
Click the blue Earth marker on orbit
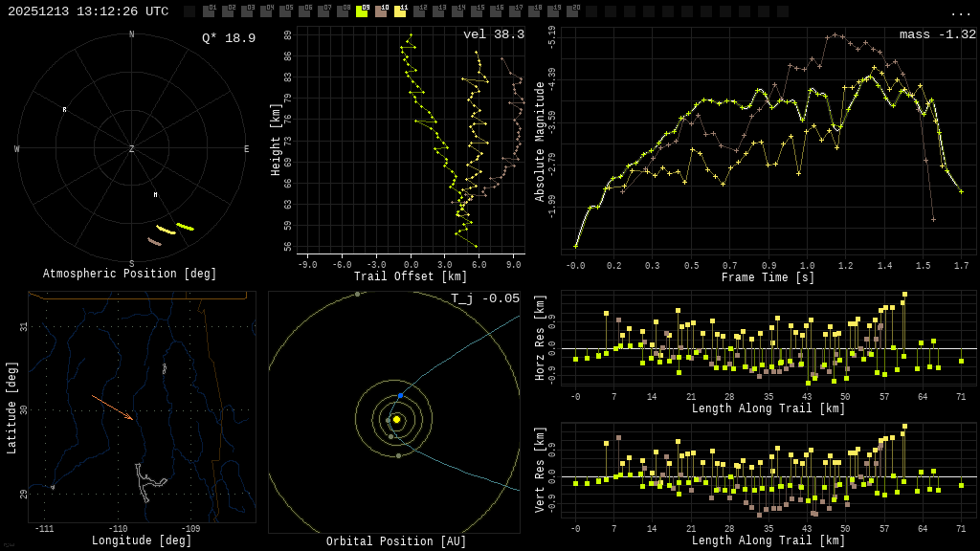pyautogui.click(x=400, y=395)
